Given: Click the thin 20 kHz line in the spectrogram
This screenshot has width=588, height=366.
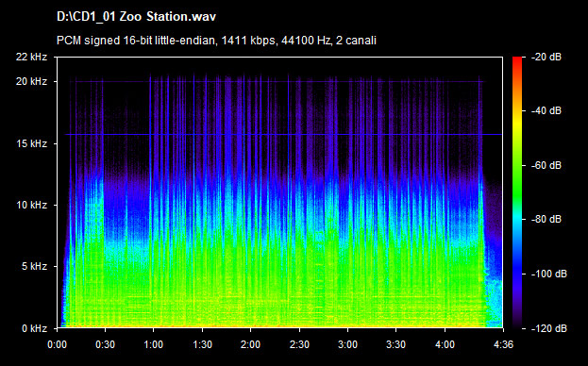Looking at the screenshot, I should pos(277,81).
